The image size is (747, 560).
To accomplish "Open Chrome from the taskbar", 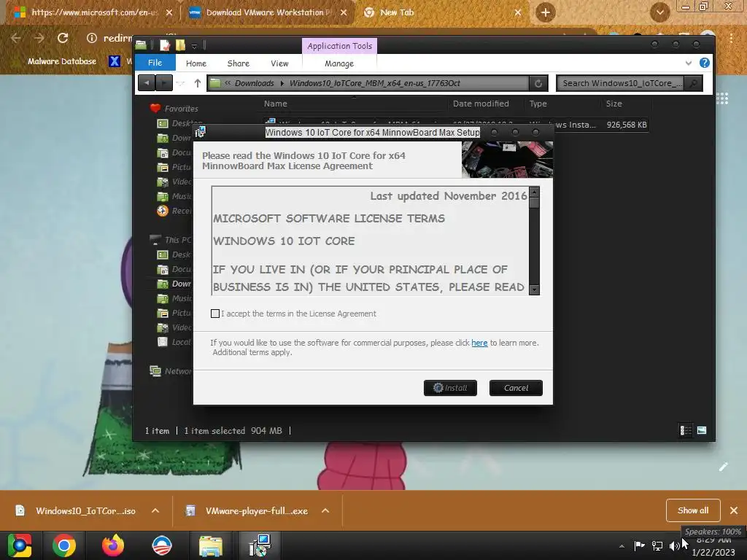I will (x=64, y=545).
